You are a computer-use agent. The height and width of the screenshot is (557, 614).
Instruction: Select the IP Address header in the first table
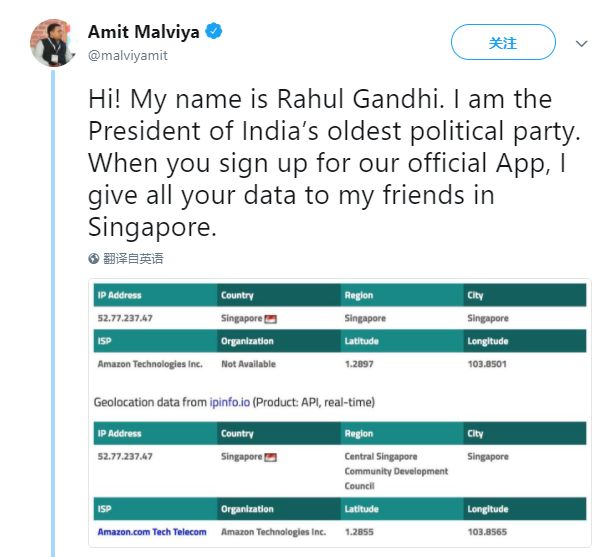coord(120,296)
